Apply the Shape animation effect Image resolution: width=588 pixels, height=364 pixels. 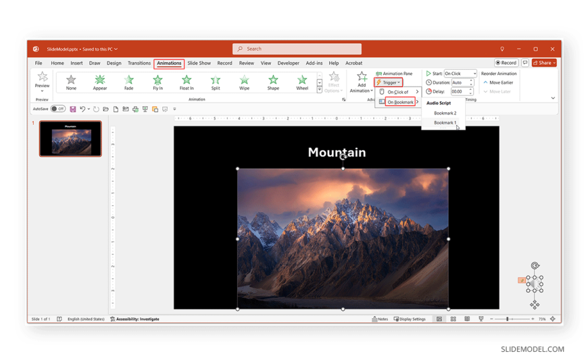tap(273, 82)
